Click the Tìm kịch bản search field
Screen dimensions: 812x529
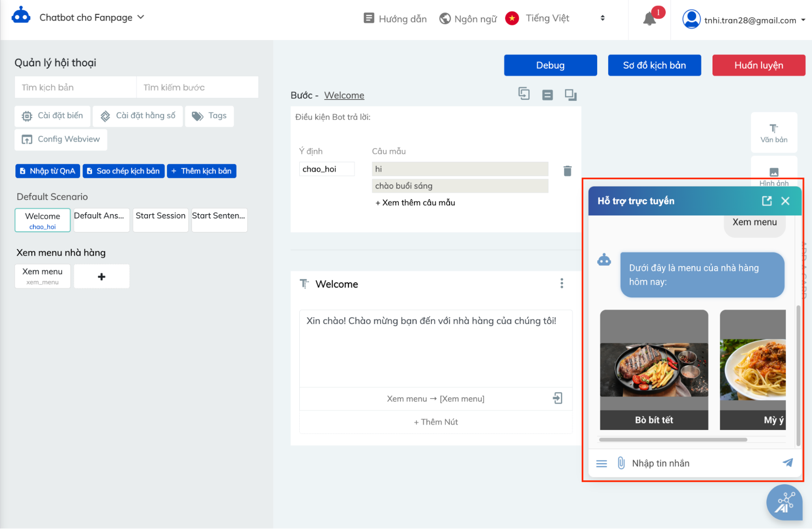tap(76, 87)
